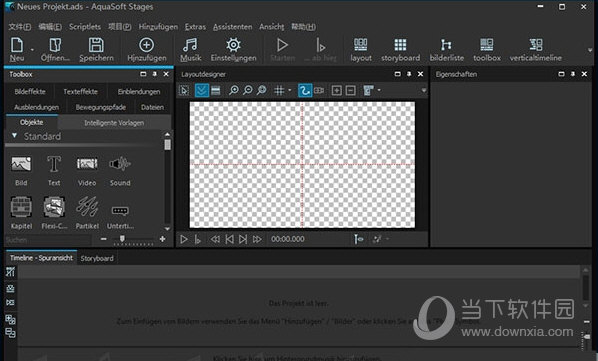598x361 pixels.
Task: Click the third zoom magnifier icon
Action: [x=261, y=90]
